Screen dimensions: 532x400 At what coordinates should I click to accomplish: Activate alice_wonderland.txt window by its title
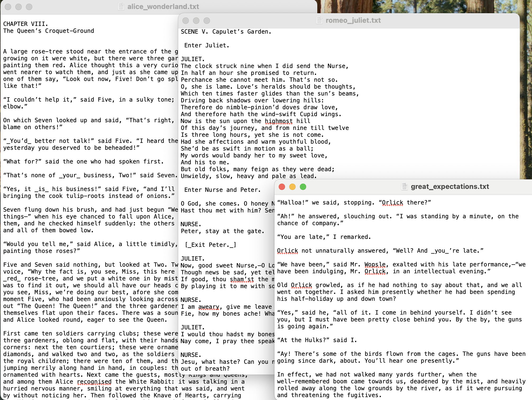[163, 7]
